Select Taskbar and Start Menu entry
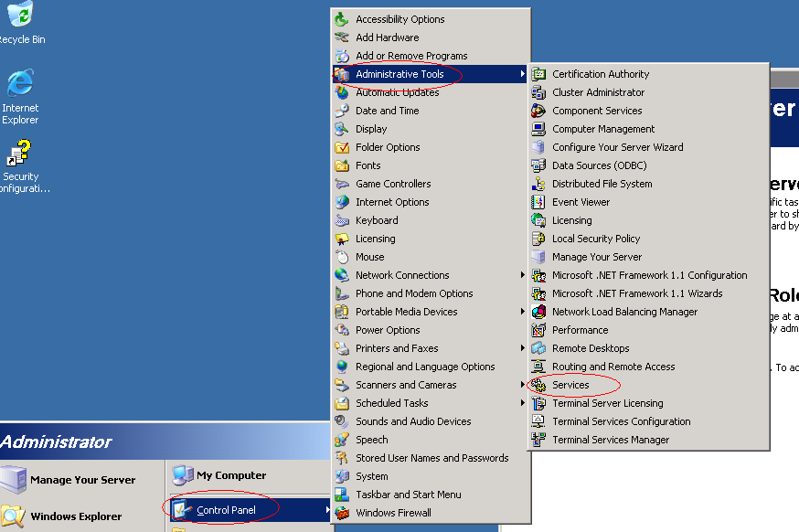 pyautogui.click(x=430, y=495)
